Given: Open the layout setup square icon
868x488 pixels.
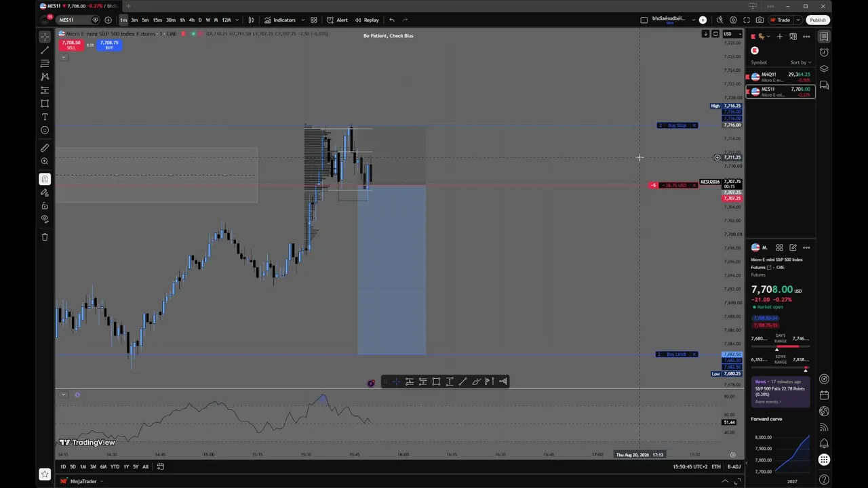Looking at the screenshot, I should [644, 20].
